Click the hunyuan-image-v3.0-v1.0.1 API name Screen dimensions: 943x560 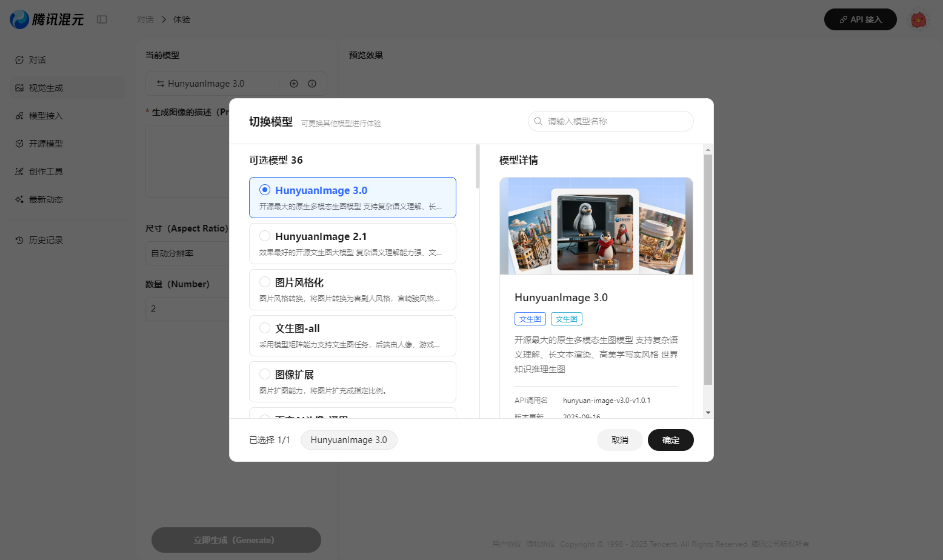[607, 401]
